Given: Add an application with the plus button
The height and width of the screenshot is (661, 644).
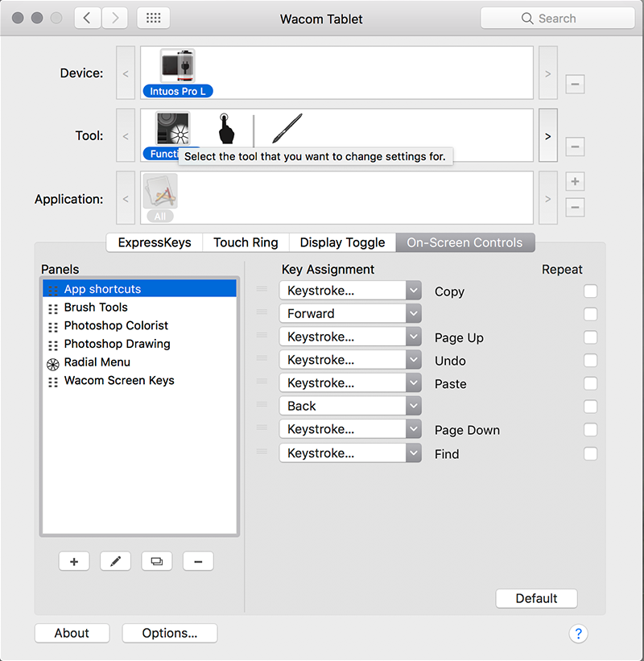Looking at the screenshot, I should tap(575, 182).
